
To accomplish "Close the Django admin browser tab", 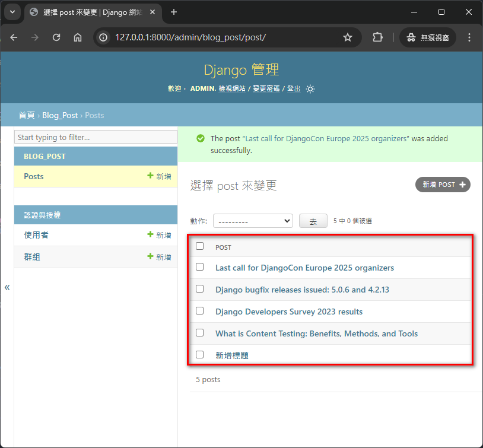I will click(x=152, y=12).
